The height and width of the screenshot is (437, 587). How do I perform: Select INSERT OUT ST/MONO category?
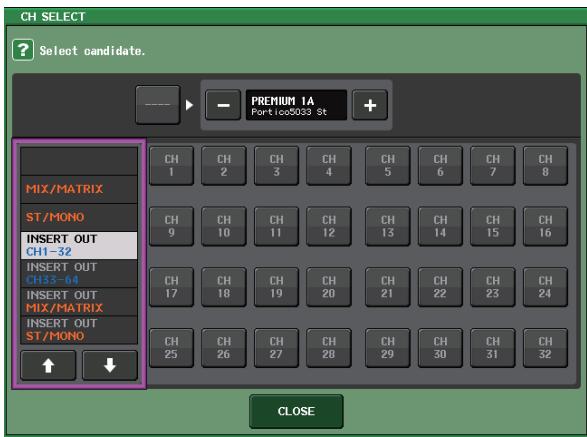click(x=79, y=330)
